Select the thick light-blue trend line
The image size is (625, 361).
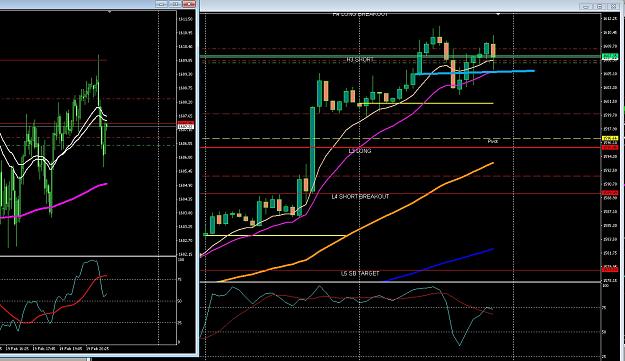[474, 73]
